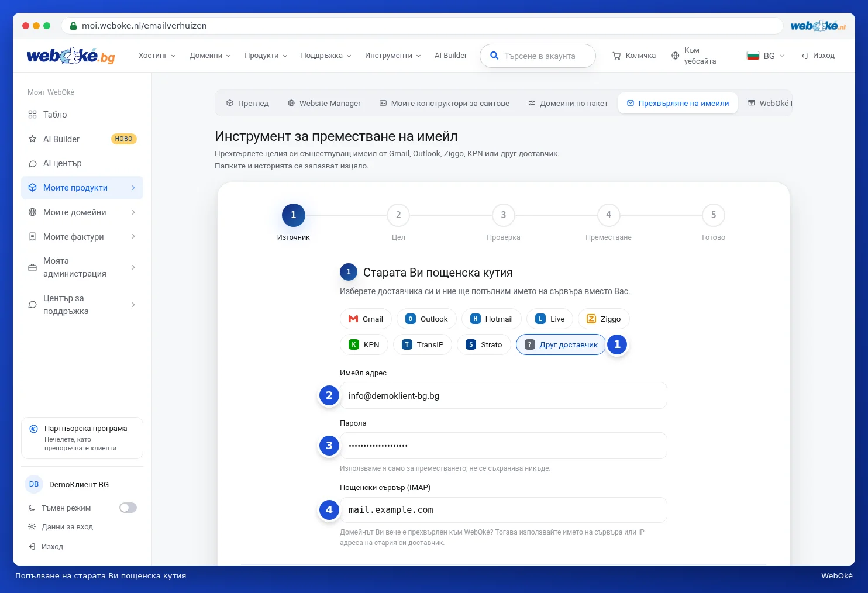Click the Ziggo provider icon
The height and width of the screenshot is (593, 868).
click(591, 319)
